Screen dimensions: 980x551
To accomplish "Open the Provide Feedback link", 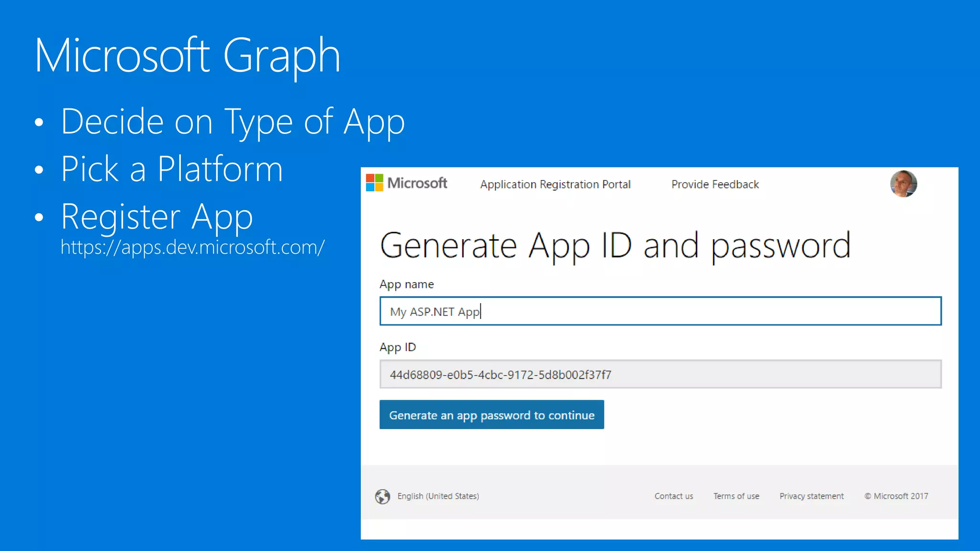I will 715,185.
